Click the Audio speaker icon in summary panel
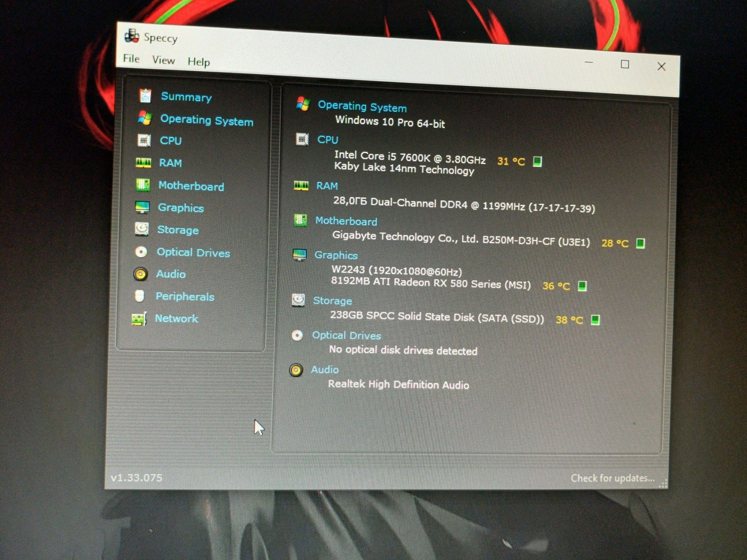Image resolution: width=747 pixels, height=560 pixels. point(296,370)
